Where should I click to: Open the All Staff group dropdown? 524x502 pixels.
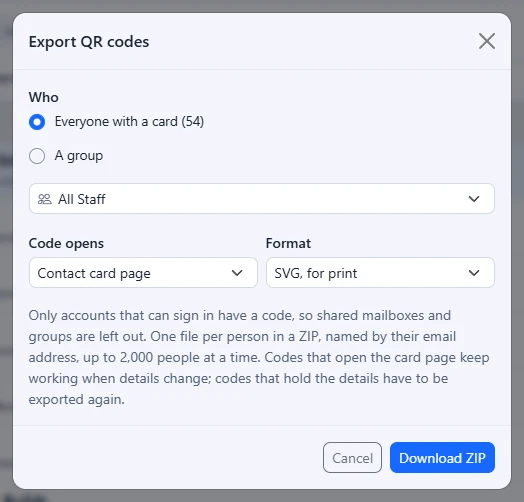point(262,199)
